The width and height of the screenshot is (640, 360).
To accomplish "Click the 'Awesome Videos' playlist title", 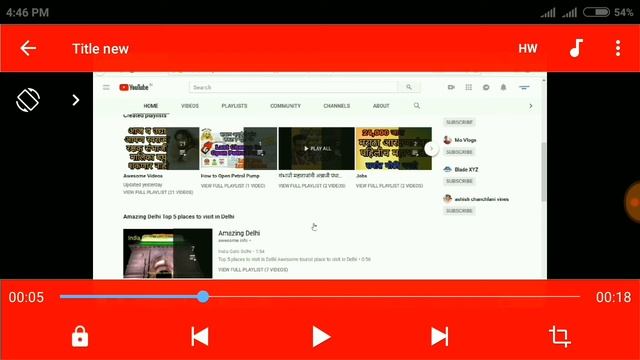I will [x=143, y=176].
